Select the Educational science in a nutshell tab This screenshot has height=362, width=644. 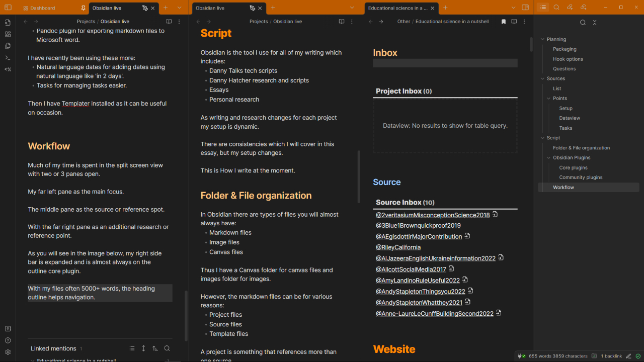coord(397,8)
